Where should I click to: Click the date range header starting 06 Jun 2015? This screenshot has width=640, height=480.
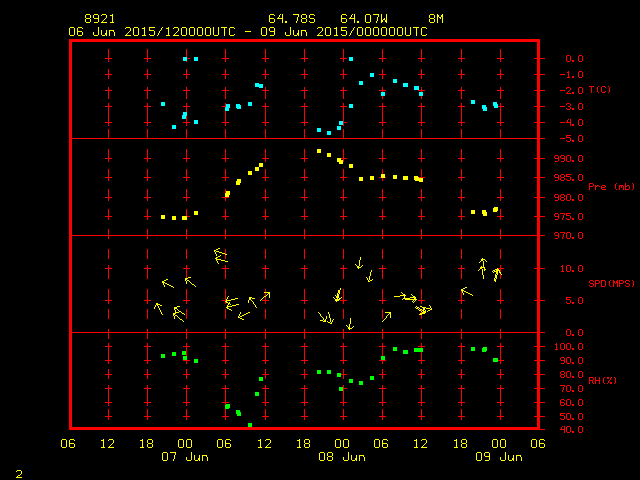pos(248,32)
